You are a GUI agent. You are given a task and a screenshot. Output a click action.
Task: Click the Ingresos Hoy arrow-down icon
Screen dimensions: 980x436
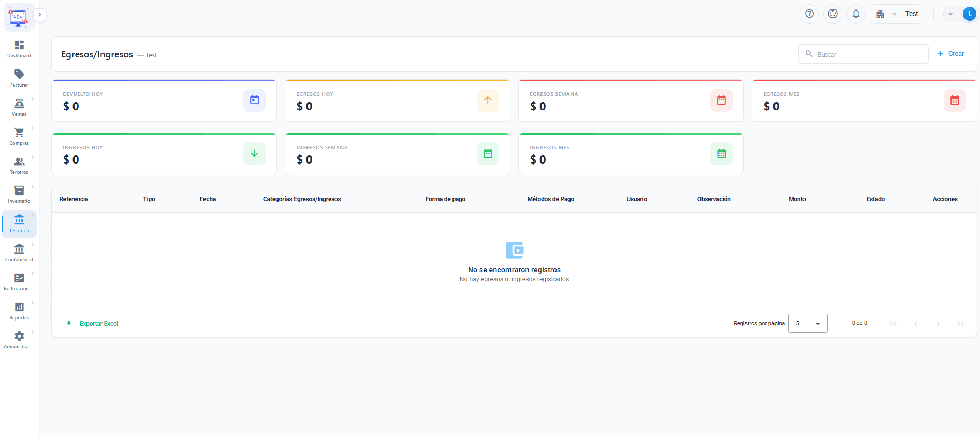pyautogui.click(x=254, y=154)
